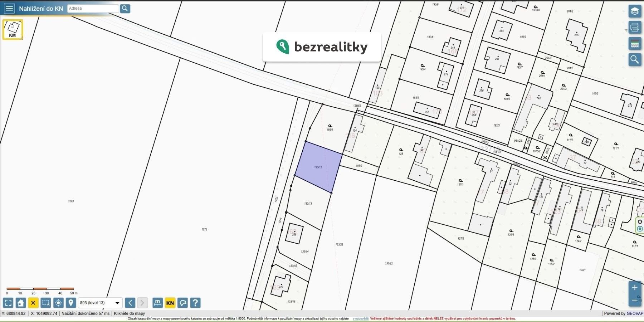644x322 pixels.
Task: Return to home map view
Action: (21, 303)
